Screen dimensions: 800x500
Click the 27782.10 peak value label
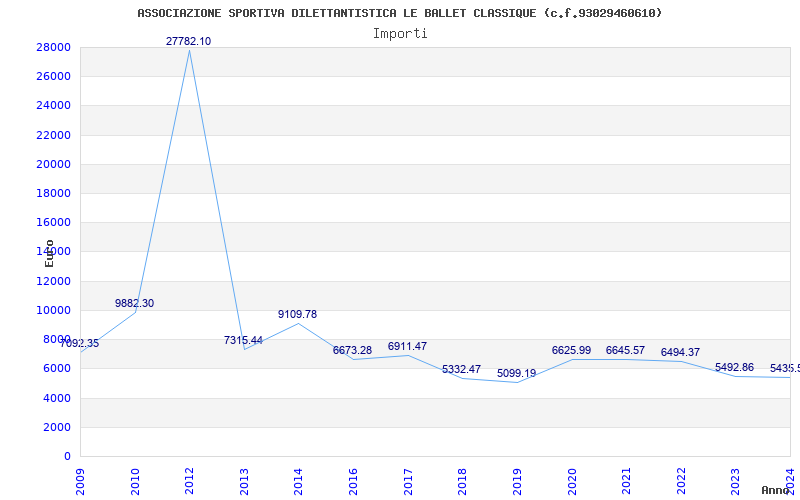coord(188,41)
